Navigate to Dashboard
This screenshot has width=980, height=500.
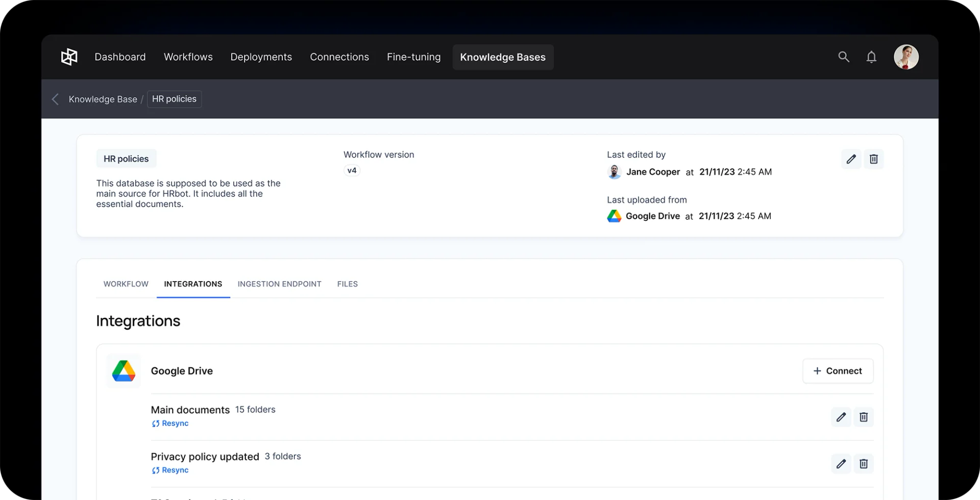click(x=120, y=57)
